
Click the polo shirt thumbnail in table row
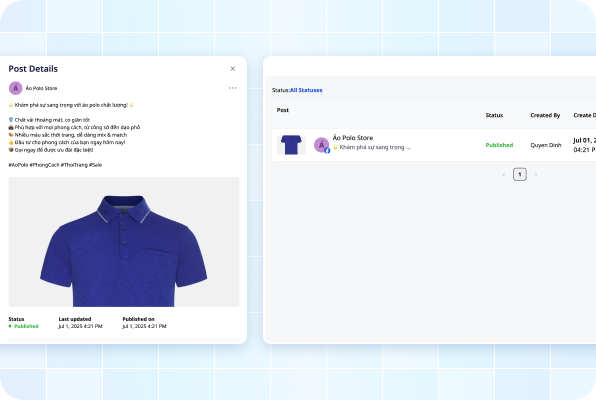pyautogui.click(x=291, y=145)
